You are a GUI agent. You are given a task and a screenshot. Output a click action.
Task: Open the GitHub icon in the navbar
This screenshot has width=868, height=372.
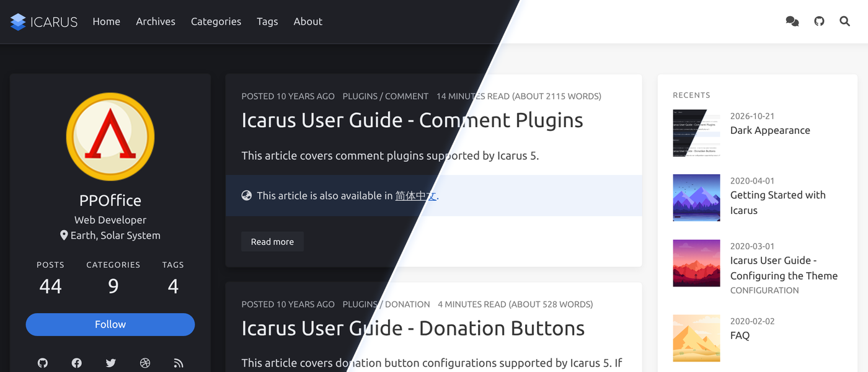[x=819, y=22]
